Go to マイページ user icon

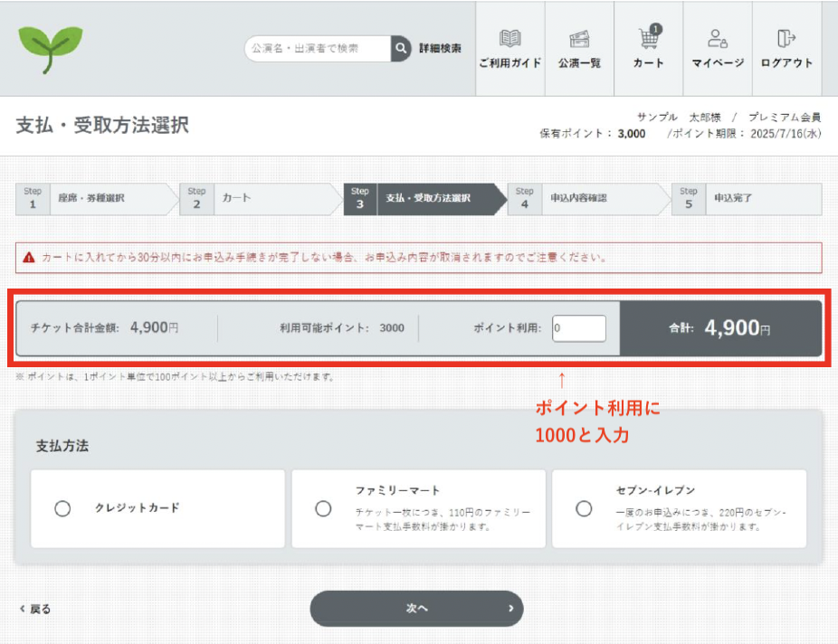tap(718, 40)
